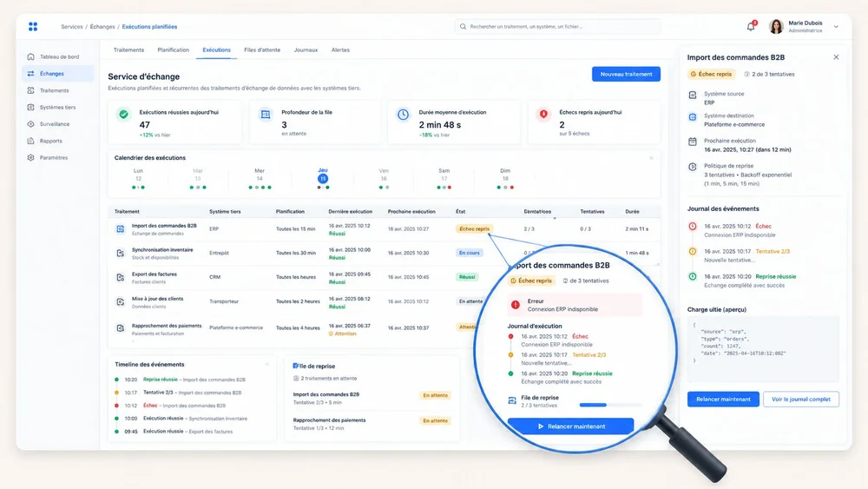Image resolution: width=868 pixels, height=489 pixels.
Task: Go to Échanges in the breadcrumb
Action: point(102,27)
